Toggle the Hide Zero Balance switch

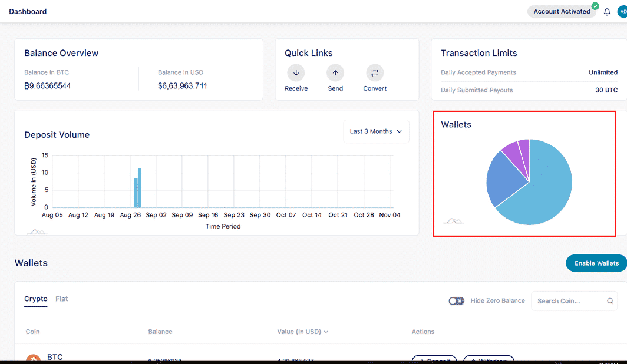[457, 301]
